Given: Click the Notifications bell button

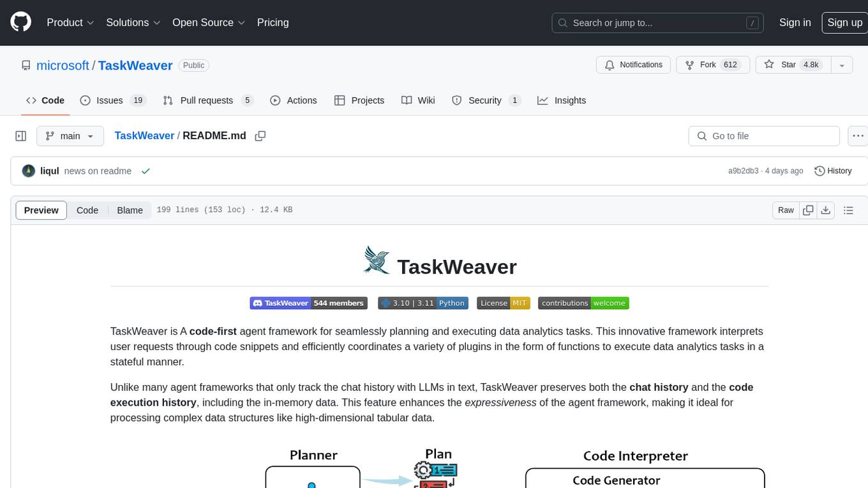Looking at the screenshot, I should click(x=634, y=65).
